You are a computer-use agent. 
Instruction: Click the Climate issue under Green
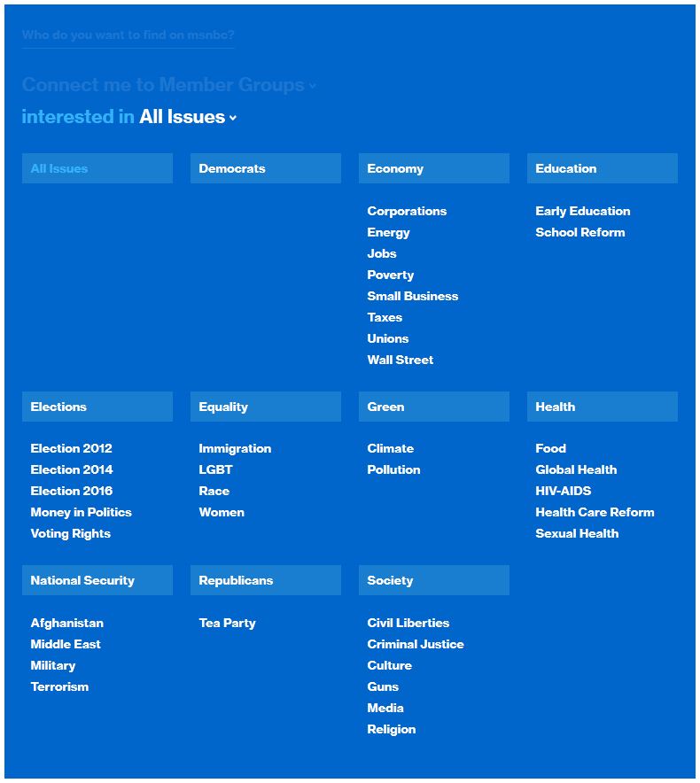pos(391,448)
